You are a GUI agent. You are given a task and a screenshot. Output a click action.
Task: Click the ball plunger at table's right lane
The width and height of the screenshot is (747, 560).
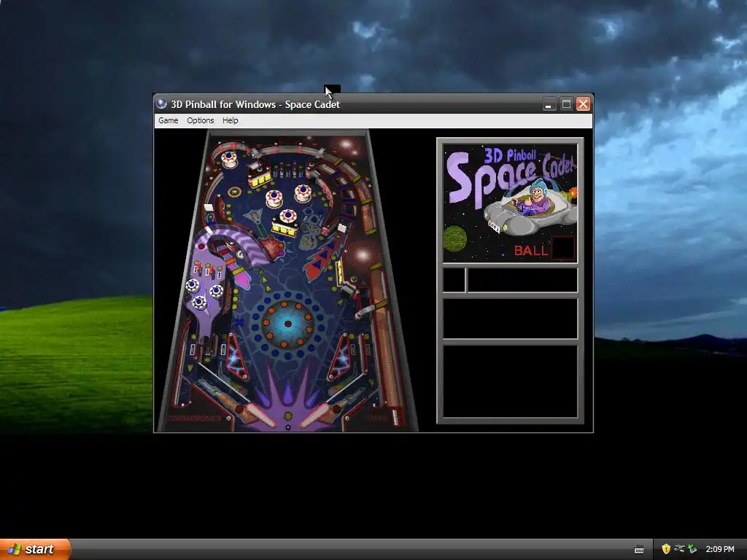pos(395,416)
